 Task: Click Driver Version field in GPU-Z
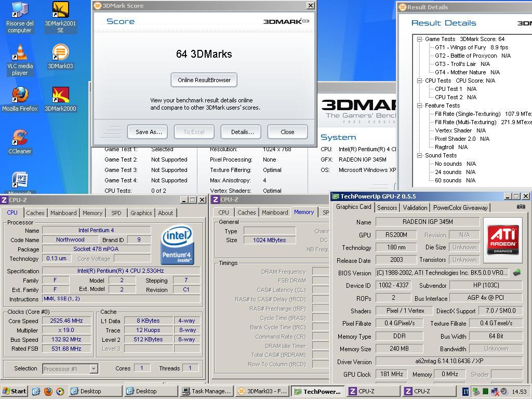[449, 361]
